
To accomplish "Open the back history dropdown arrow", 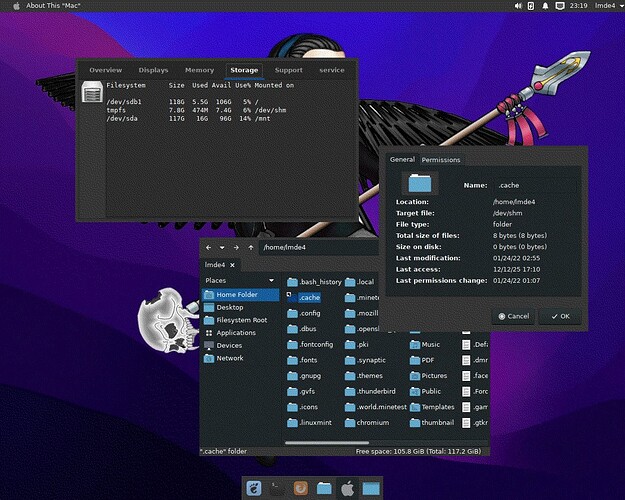I will [222, 247].
